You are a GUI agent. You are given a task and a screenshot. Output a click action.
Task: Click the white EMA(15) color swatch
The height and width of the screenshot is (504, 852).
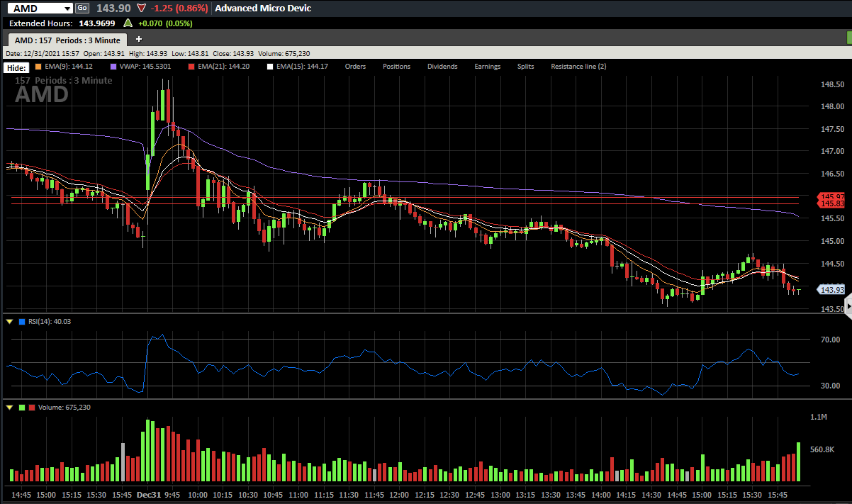270,67
